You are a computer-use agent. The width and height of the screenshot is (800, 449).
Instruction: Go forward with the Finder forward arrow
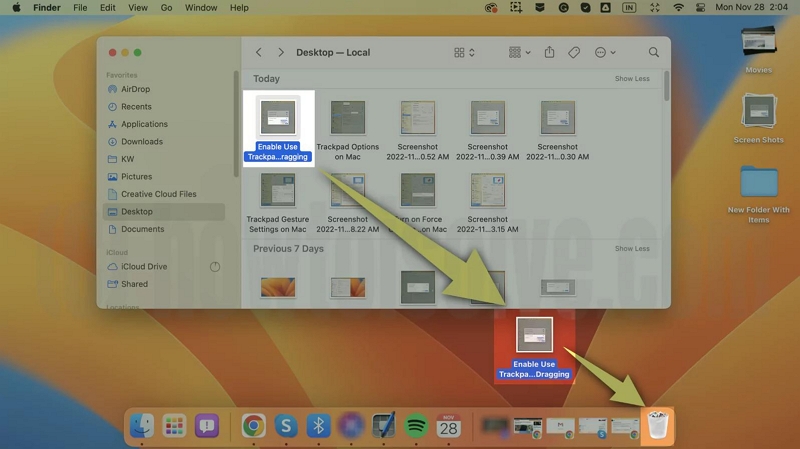point(281,52)
